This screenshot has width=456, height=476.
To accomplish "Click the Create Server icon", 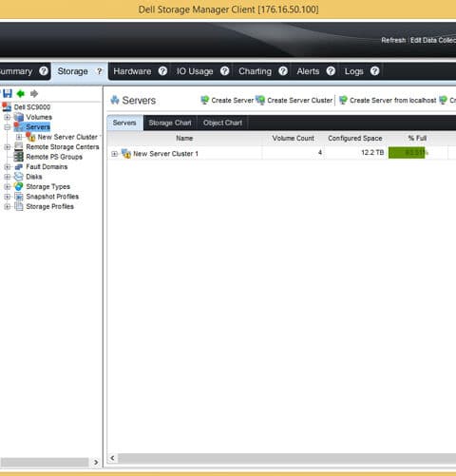I will pyautogui.click(x=205, y=100).
